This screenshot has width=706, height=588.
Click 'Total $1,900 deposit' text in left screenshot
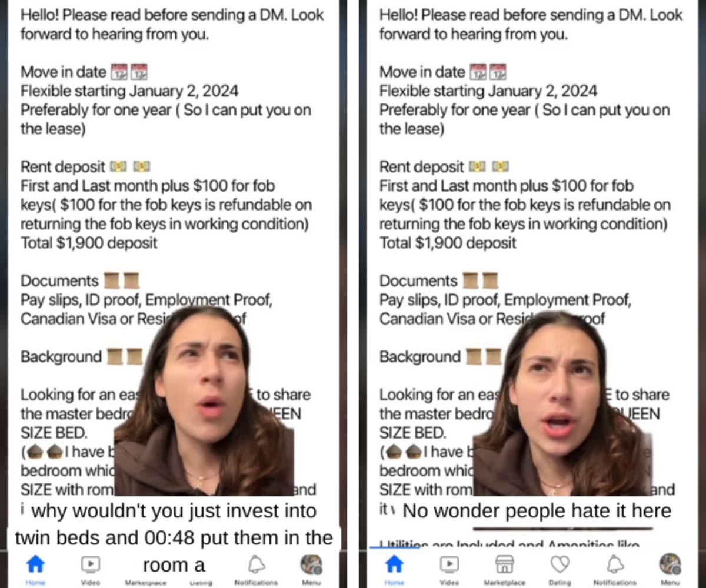[89, 243]
